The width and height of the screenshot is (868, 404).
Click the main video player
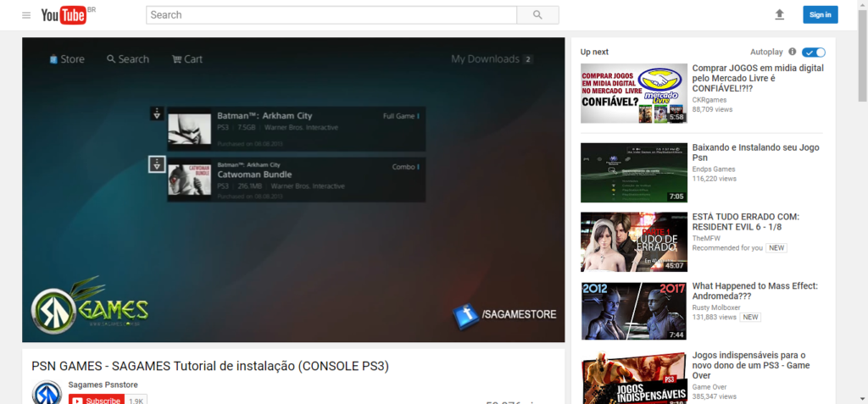293,190
